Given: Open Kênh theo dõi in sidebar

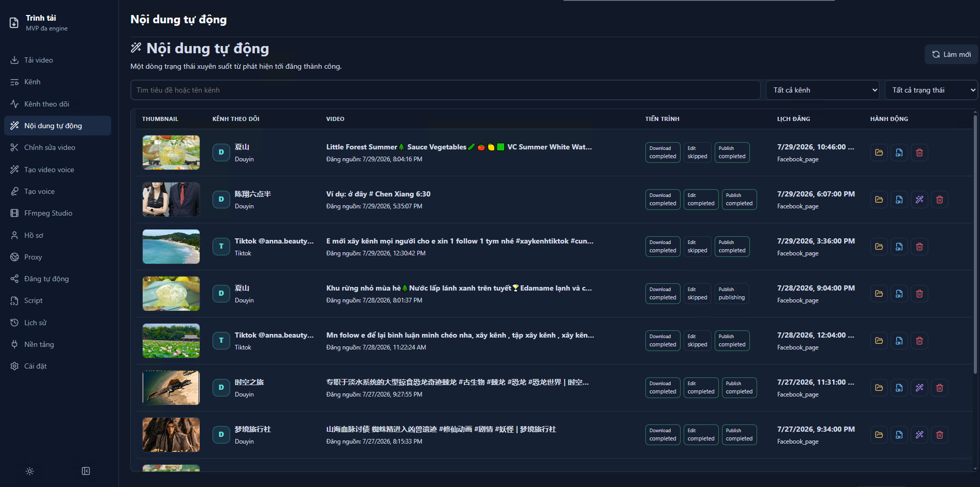Looking at the screenshot, I should tap(57, 104).
